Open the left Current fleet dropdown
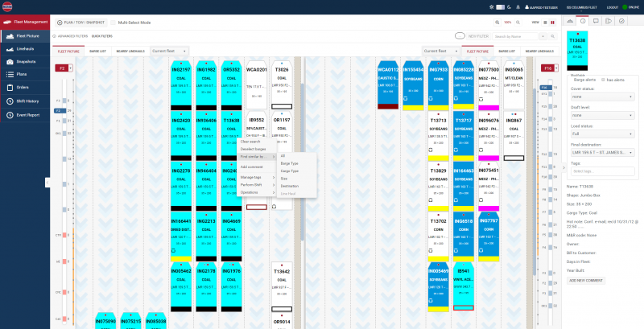This screenshot has width=644, height=329. (171, 50)
